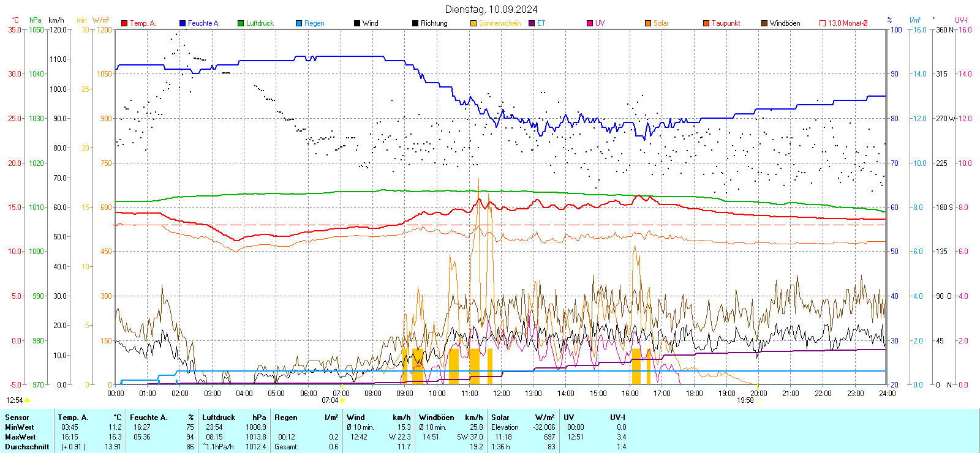This screenshot has height=453, width=980.
Task: Click the purple ET legend square
Action: pyautogui.click(x=532, y=23)
